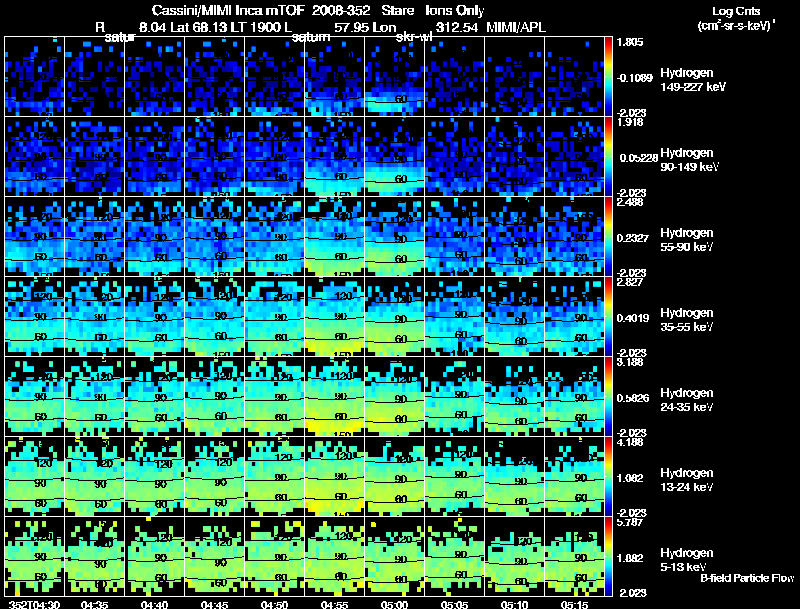Click the 'B-field Particle Flow' text

pyautogui.click(x=747, y=578)
